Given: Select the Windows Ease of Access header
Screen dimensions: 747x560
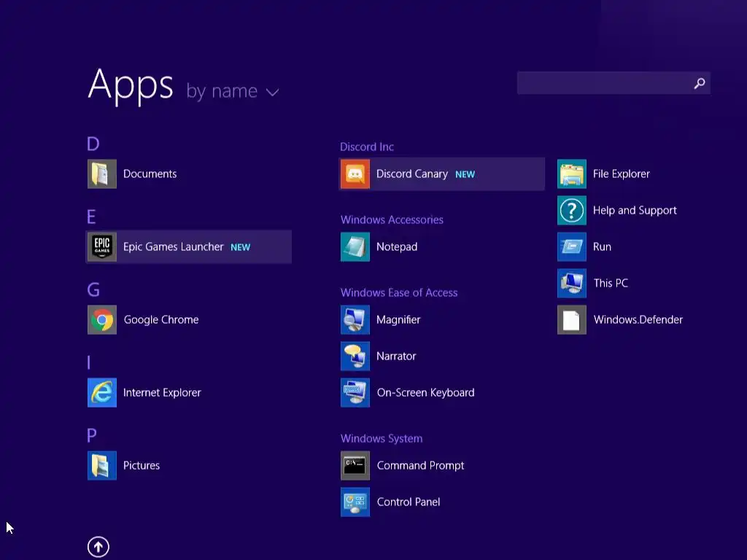Looking at the screenshot, I should point(399,292).
